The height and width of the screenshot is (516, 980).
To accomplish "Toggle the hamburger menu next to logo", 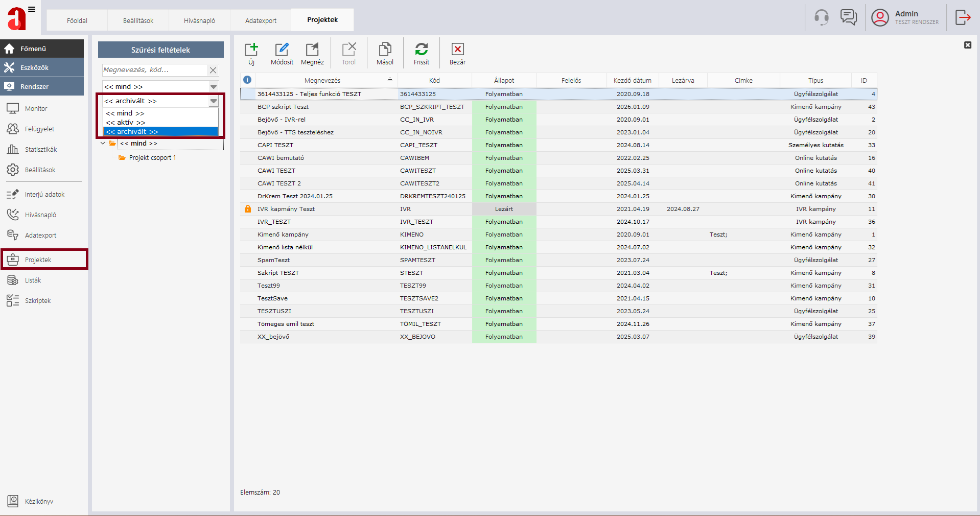I will (32, 9).
